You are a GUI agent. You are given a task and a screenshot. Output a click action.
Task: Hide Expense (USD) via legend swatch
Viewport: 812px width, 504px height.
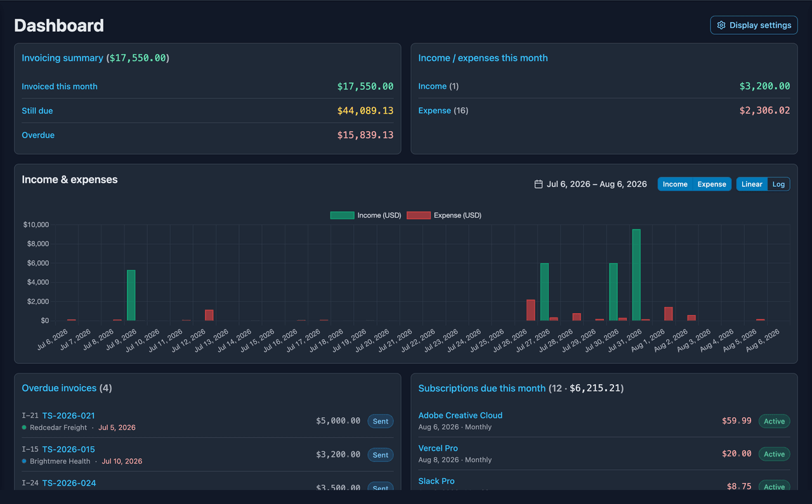pos(418,215)
